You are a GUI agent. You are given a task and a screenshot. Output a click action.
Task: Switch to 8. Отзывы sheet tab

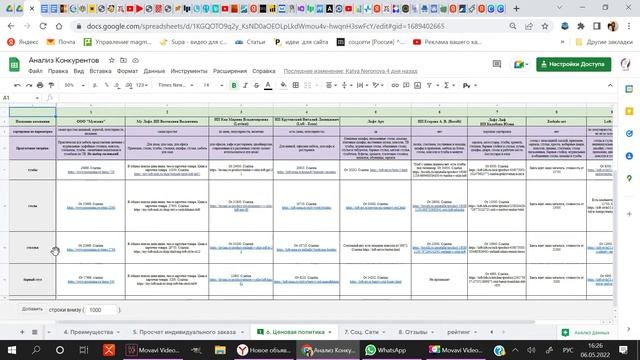pyautogui.click(x=413, y=332)
